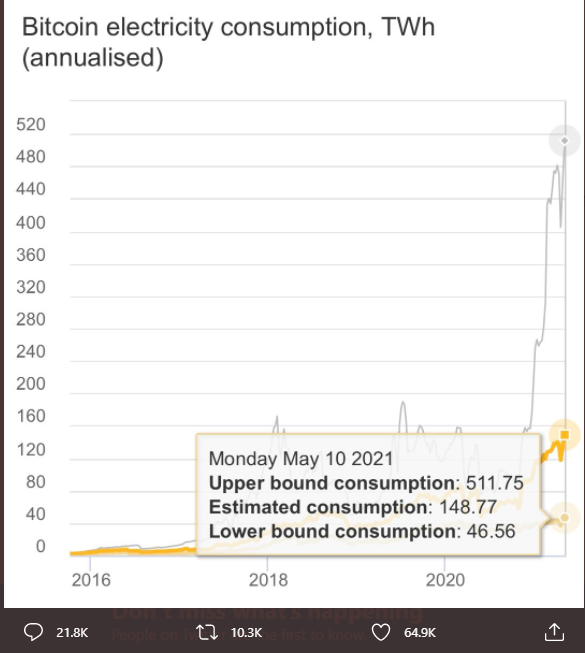Click the reply speech bubble icon
585x653 pixels.
(33, 632)
